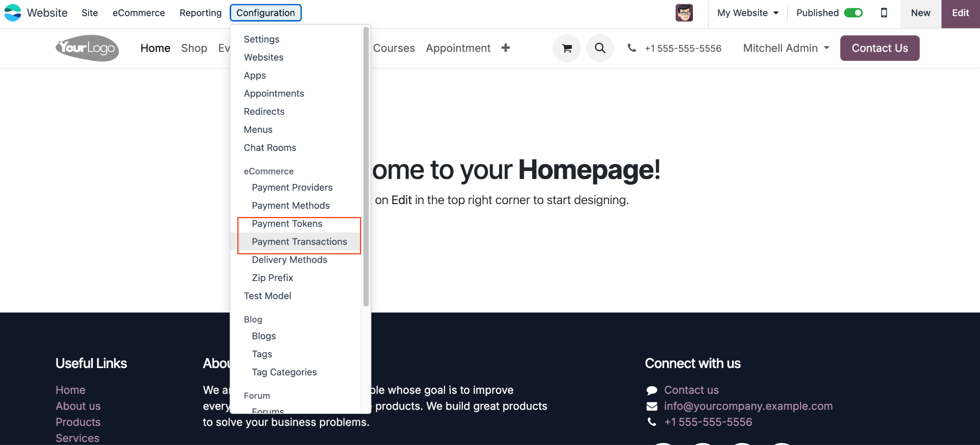Image resolution: width=980 pixels, height=445 pixels.
Task: Select Zip Prefix menu item
Action: pyautogui.click(x=273, y=278)
